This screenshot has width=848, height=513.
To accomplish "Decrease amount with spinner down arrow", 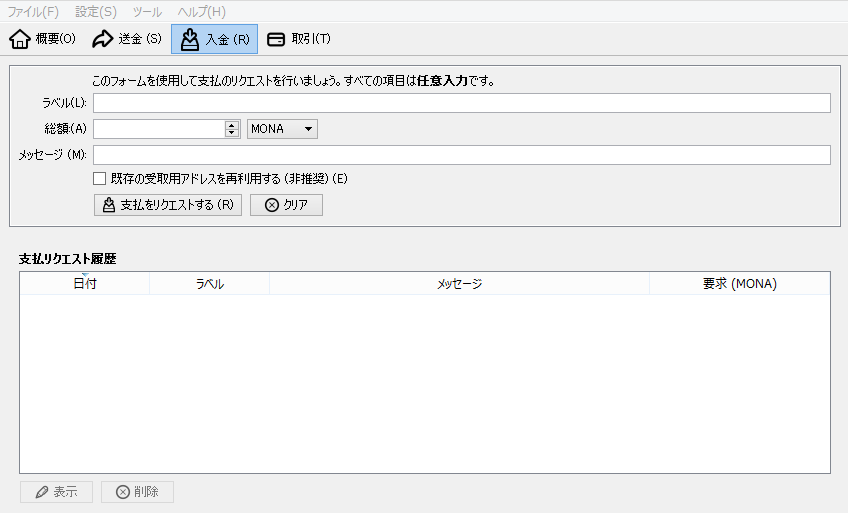I will (x=232, y=133).
